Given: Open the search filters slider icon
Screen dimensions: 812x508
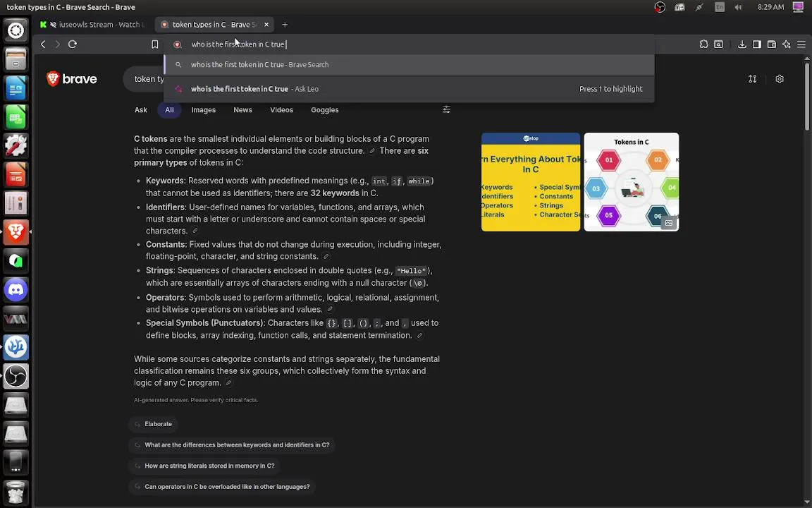Looking at the screenshot, I should tap(446, 109).
